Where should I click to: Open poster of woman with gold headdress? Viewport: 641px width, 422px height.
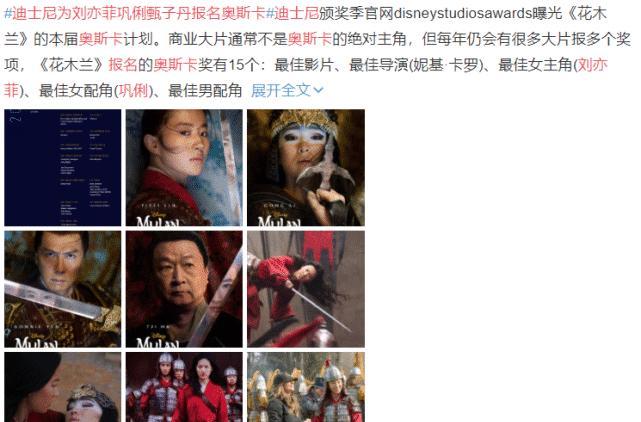306,168
